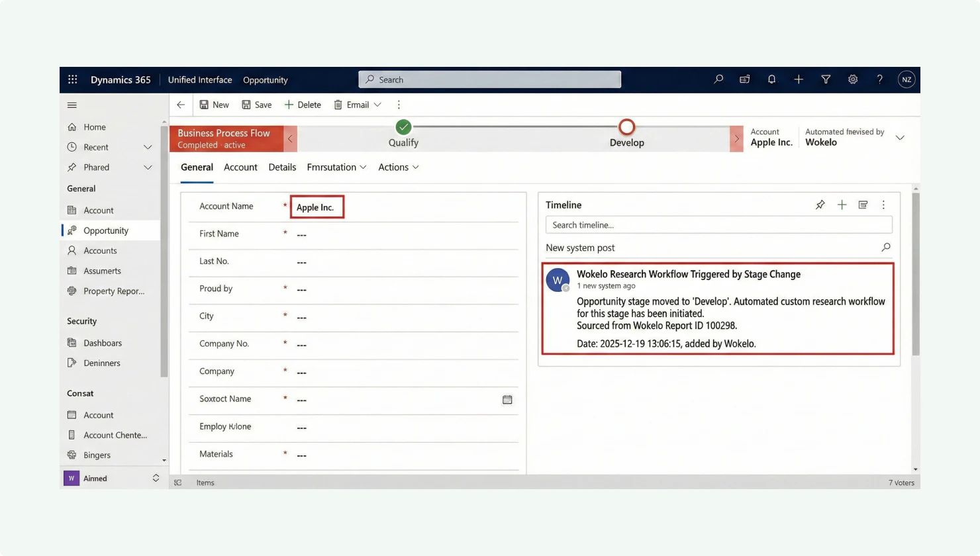Open the assistant icon beside top magnifier
Image resolution: width=980 pixels, height=556 pixels.
tap(745, 79)
